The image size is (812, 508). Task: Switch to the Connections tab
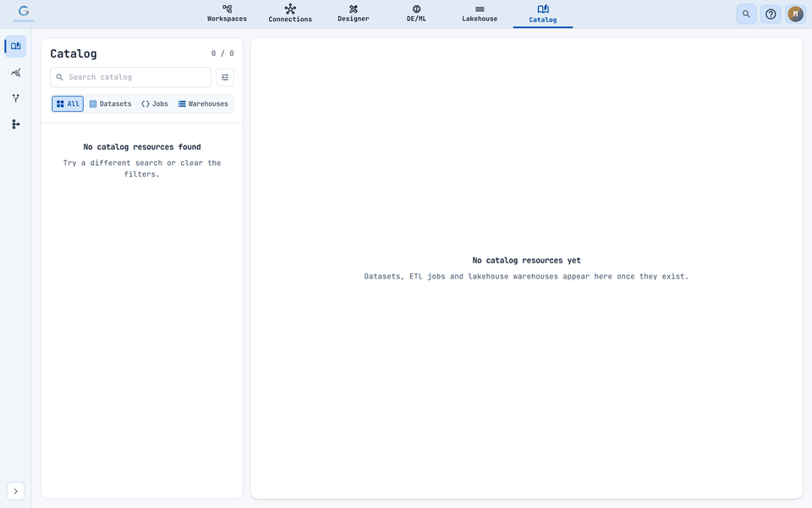290,14
